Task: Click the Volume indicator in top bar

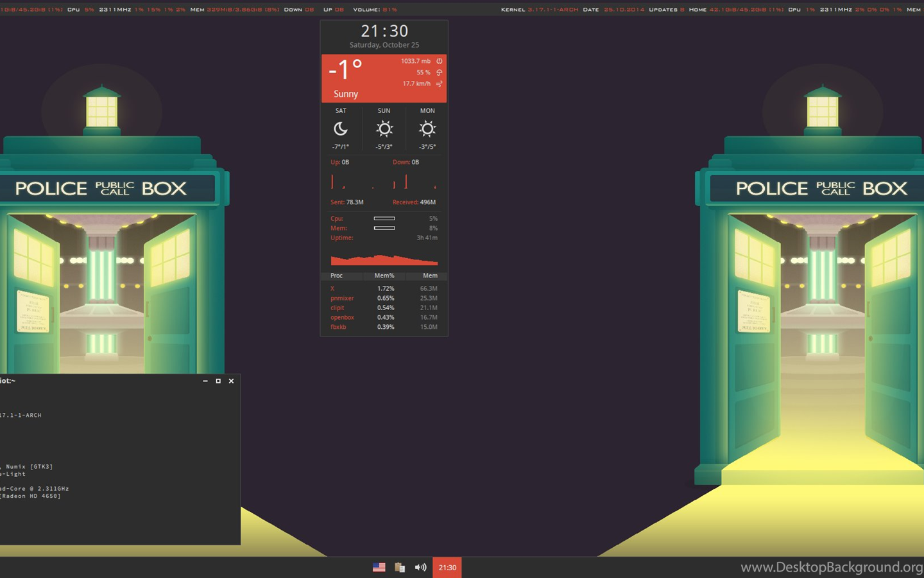Action: [x=375, y=10]
